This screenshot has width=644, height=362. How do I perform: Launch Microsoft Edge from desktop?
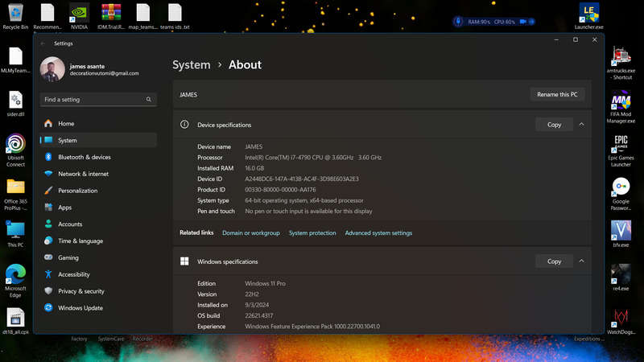(x=15, y=281)
